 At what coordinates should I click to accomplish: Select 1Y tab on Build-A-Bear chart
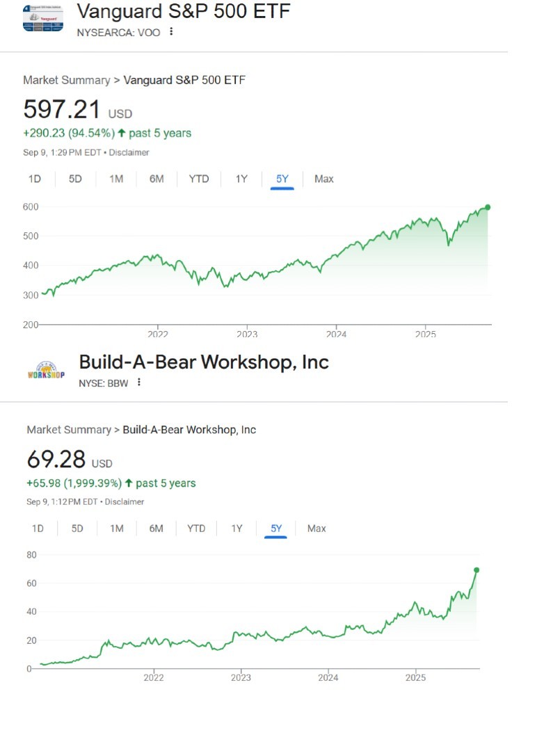pos(237,528)
